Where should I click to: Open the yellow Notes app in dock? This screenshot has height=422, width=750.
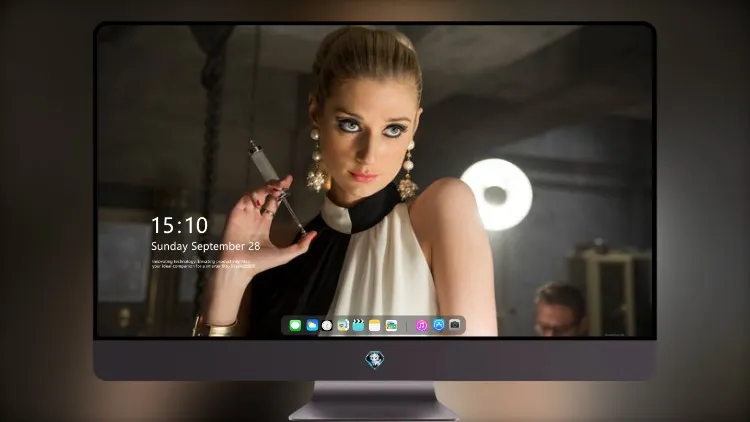[375, 325]
